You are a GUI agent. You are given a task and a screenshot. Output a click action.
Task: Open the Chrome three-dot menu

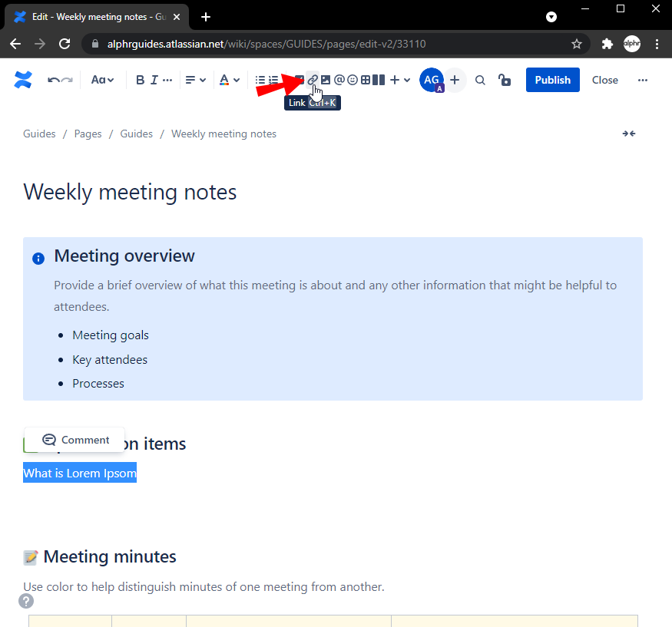coord(657,44)
